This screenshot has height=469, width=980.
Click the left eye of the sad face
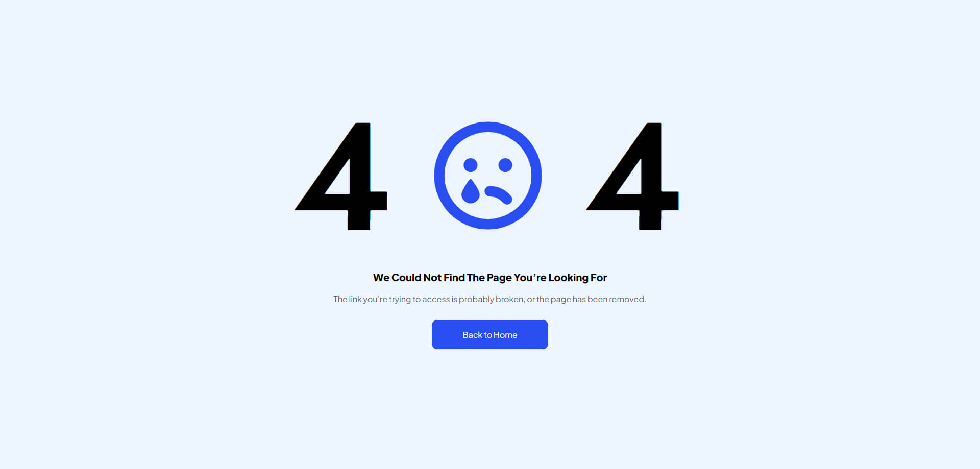click(x=471, y=165)
